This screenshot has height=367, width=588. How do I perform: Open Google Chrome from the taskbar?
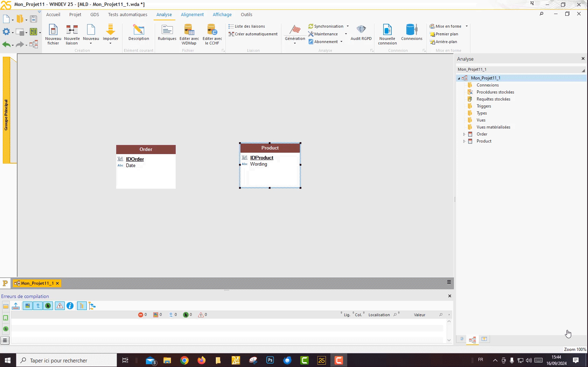[x=184, y=360]
